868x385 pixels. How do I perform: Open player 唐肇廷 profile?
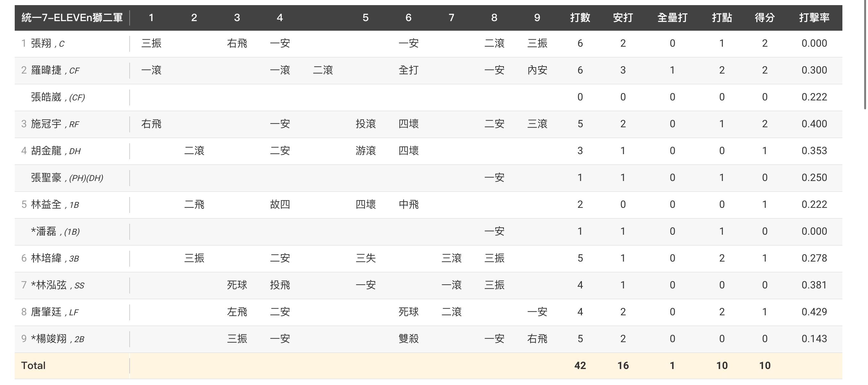click(46, 312)
